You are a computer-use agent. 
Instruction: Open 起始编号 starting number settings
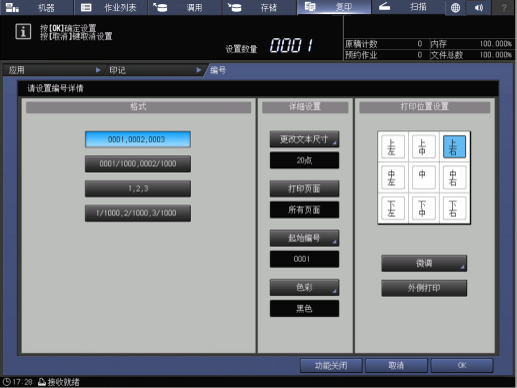(x=304, y=238)
